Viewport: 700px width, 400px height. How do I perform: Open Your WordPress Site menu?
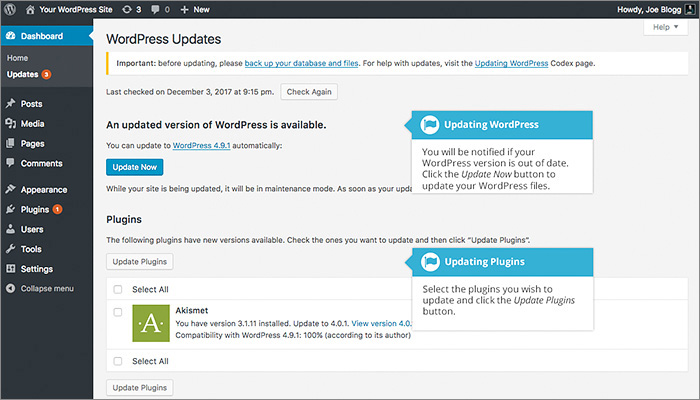click(76, 9)
